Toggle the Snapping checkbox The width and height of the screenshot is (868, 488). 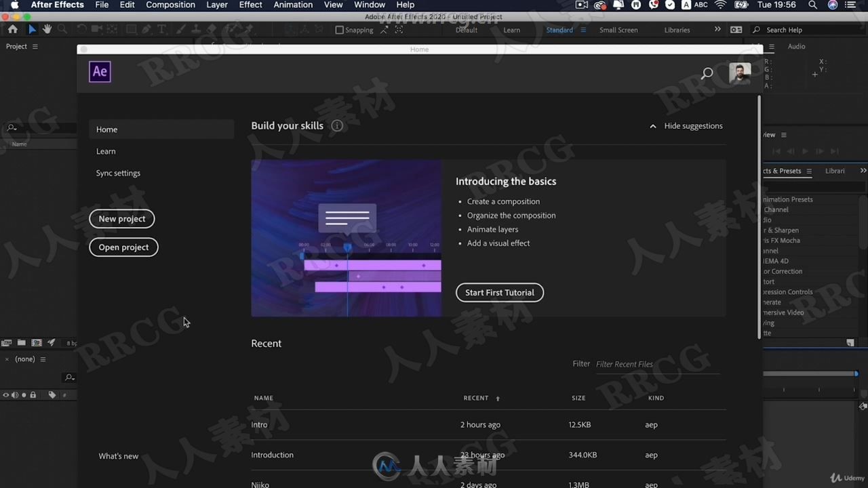point(340,30)
